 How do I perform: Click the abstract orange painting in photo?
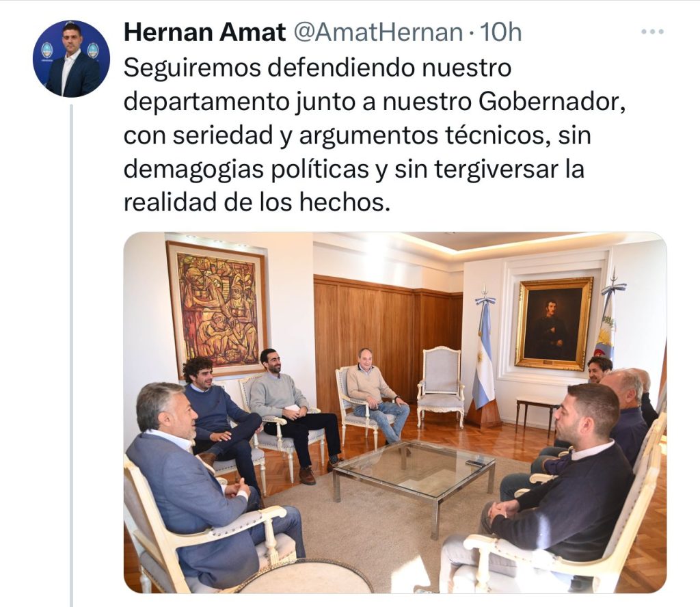click(x=217, y=308)
